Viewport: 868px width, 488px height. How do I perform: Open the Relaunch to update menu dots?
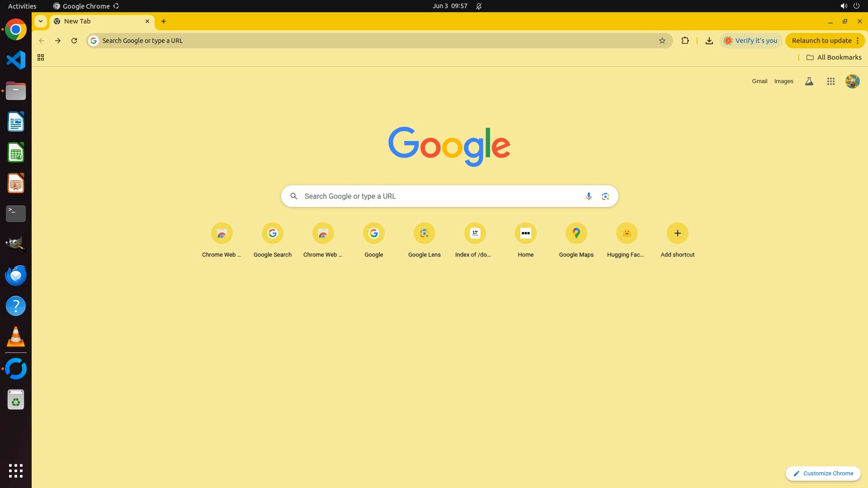(858, 41)
